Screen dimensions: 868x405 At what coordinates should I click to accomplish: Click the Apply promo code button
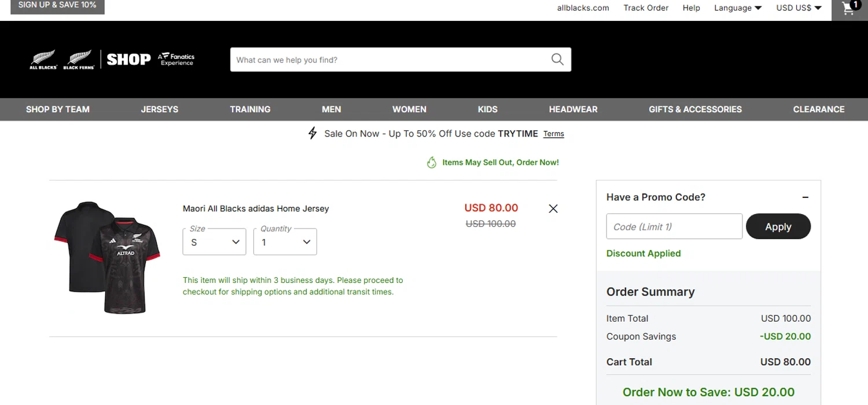(778, 227)
